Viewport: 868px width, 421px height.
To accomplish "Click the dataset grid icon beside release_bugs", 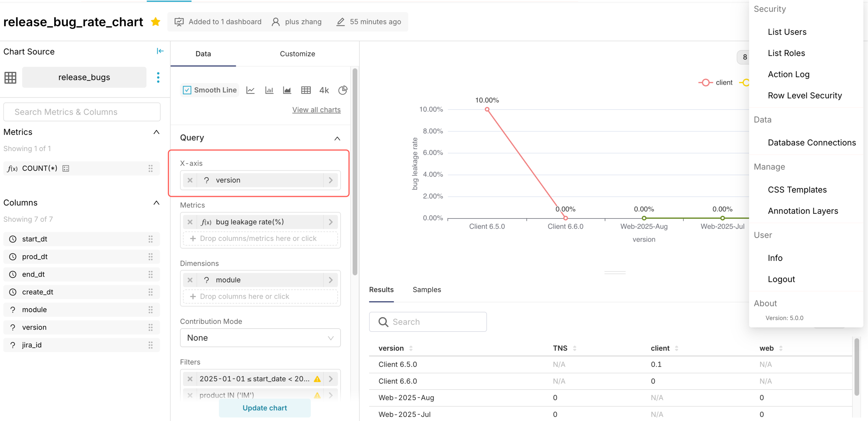I will click(x=10, y=77).
